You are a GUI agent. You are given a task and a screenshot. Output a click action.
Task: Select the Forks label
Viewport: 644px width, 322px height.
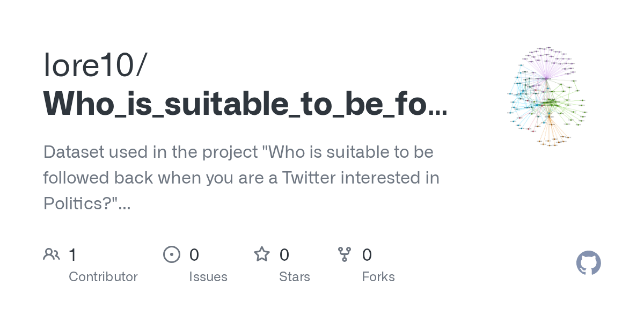[378, 277]
